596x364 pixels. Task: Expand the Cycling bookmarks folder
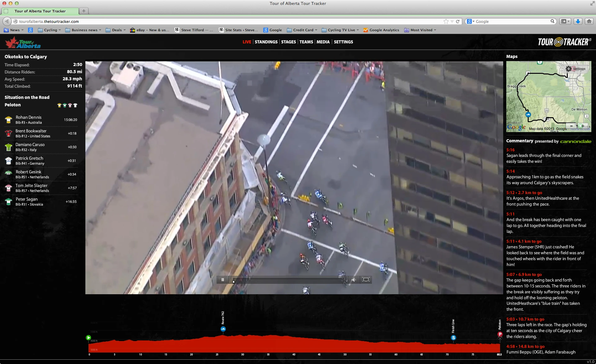click(x=49, y=30)
